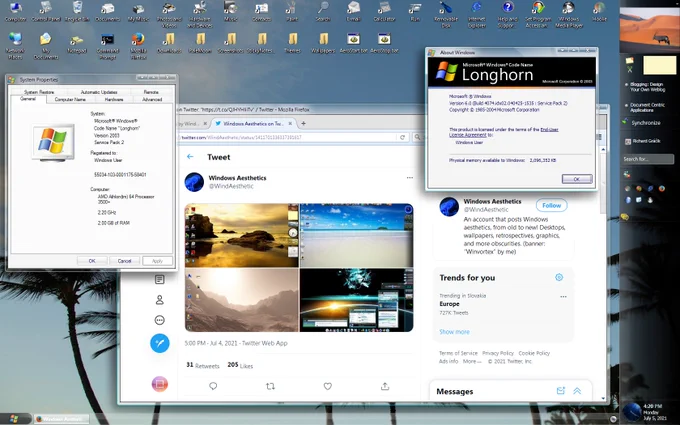680x425 pixels.
Task: Open the Run desktop shortcut
Action: (x=415, y=11)
